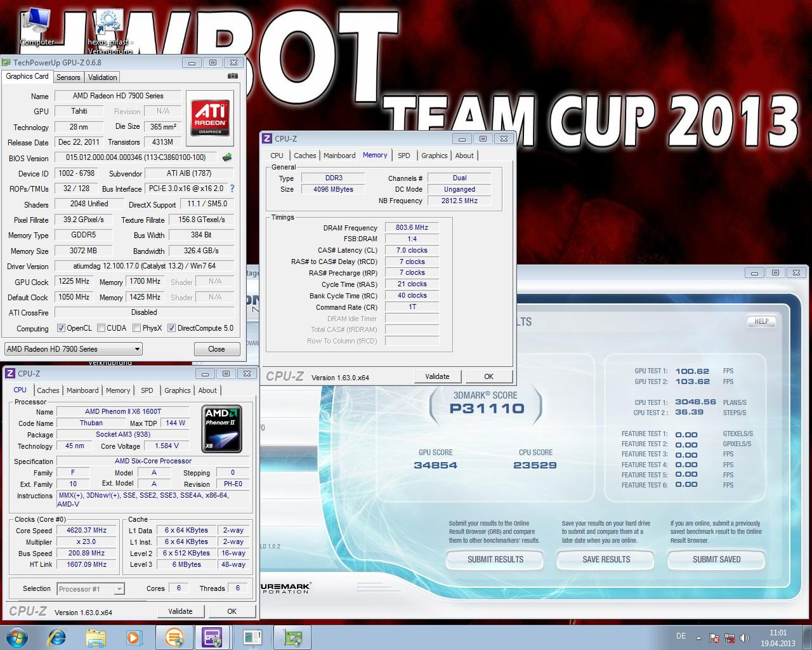Click SUBMIT RESULTS in 3DMark

click(495, 559)
